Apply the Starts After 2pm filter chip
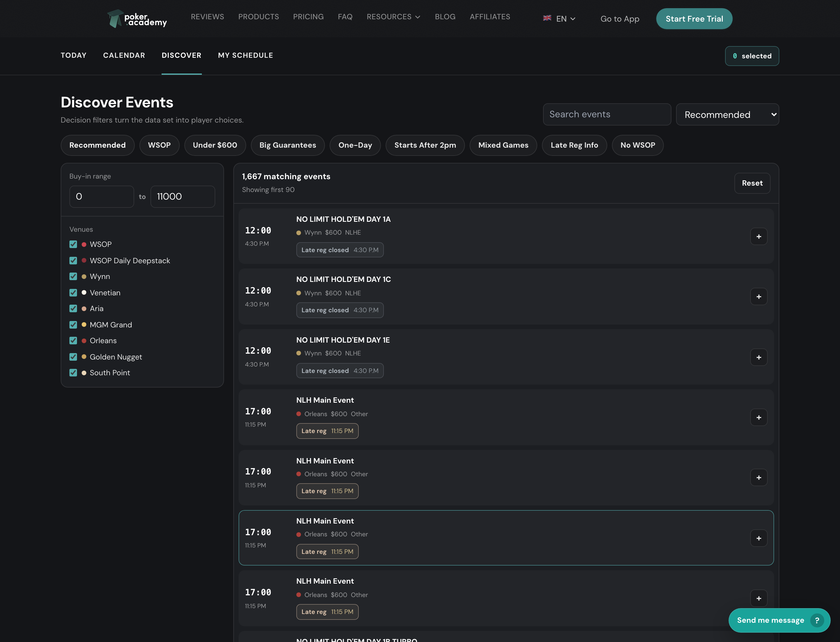The height and width of the screenshot is (642, 840). pyautogui.click(x=425, y=145)
